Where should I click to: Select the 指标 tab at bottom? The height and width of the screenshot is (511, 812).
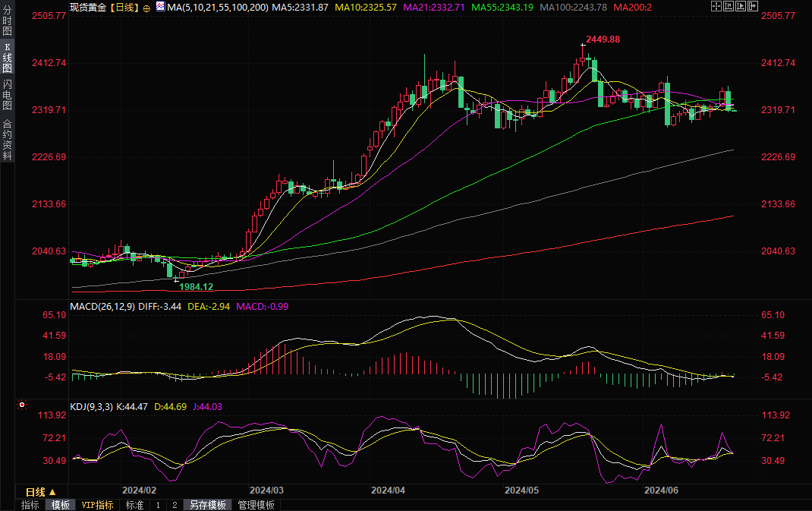tap(30, 505)
